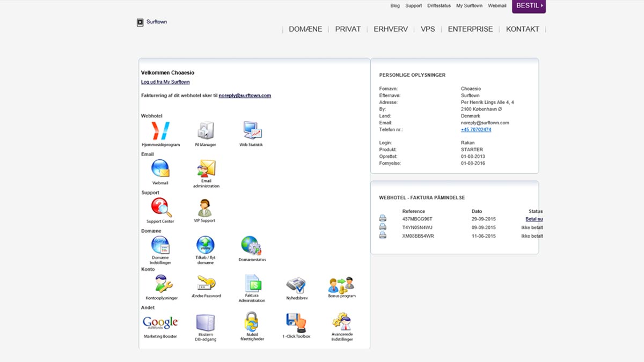Launch Webmail from the Email section
This screenshot has width=644, height=362.
[x=160, y=169]
